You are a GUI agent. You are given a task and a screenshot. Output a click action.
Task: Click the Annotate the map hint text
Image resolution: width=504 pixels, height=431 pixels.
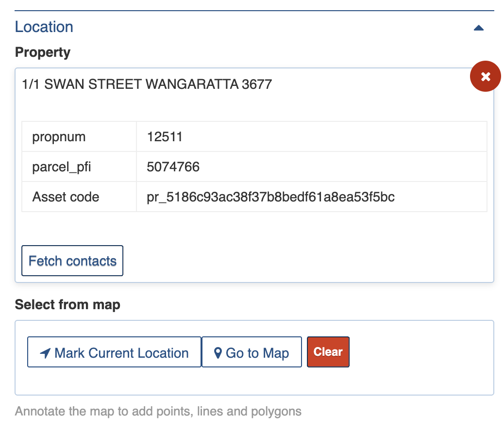tap(158, 412)
